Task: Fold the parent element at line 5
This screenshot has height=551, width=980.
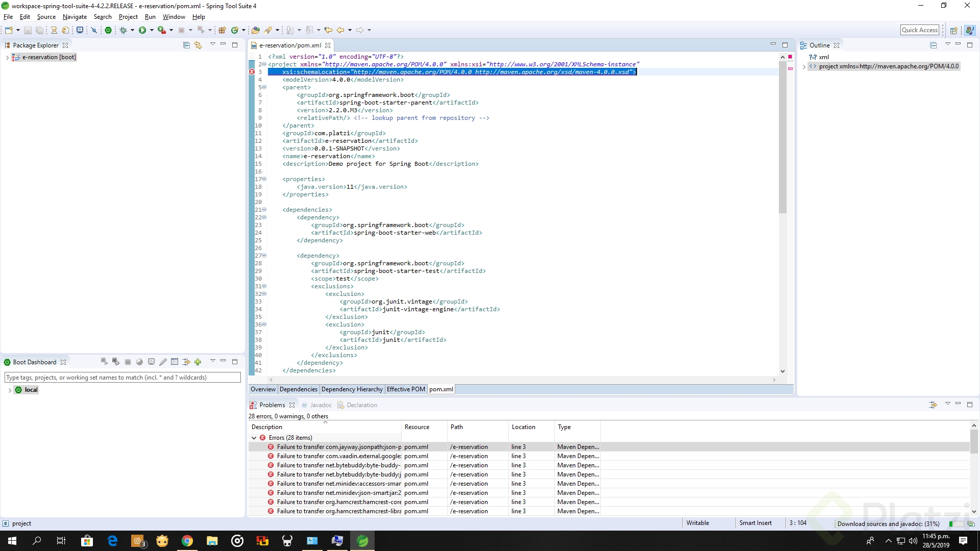Action: click(264, 87)
